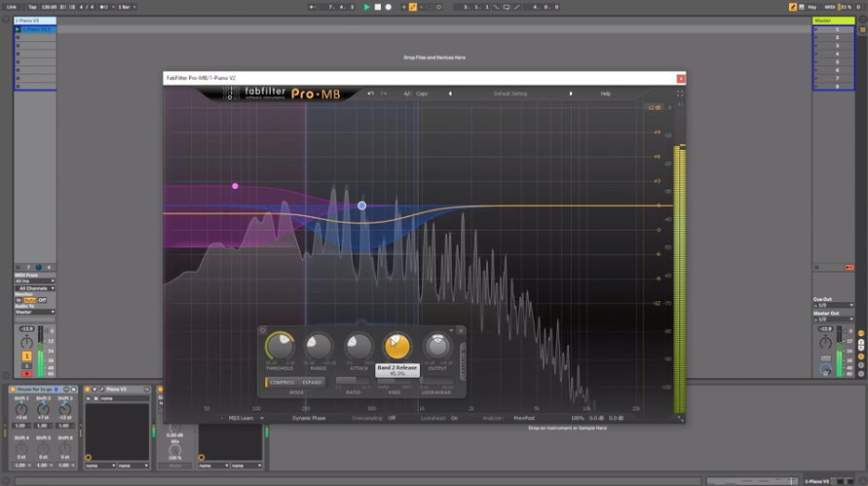This screenshot has width=868, height=486.
Task: Toggle the Key map mode switch
Action: coord(812,7)
